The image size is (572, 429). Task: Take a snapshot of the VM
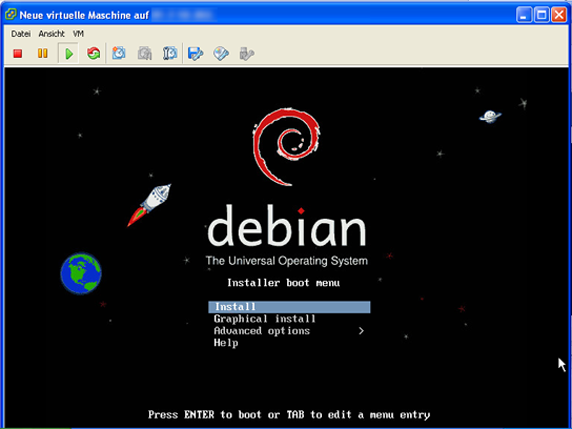(x=119, y=53)
